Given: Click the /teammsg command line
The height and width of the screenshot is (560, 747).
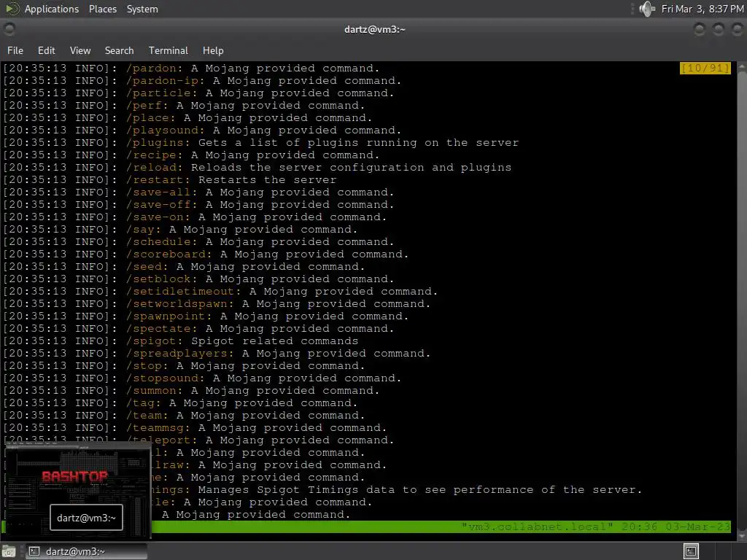Looking at the screenshot, I should [x=195, y=427].
